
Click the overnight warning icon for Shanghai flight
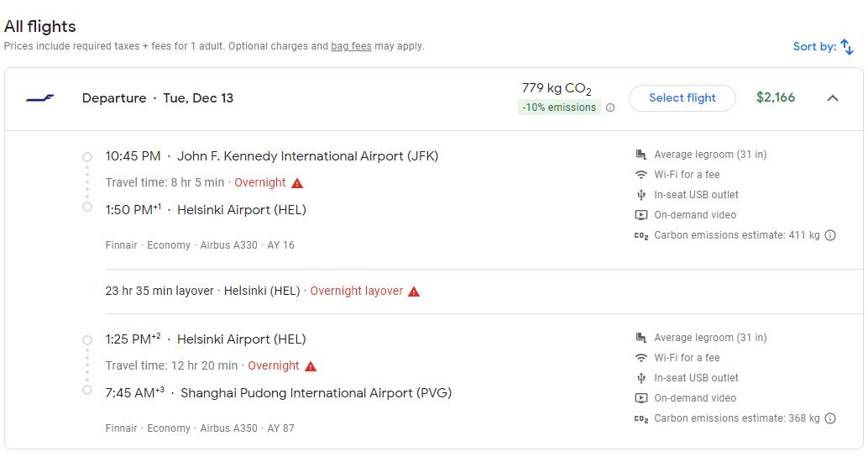[x=311, y=366]
